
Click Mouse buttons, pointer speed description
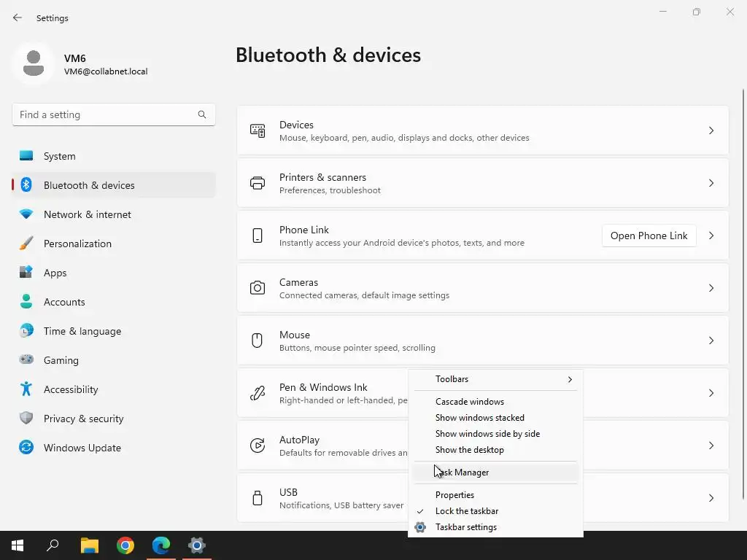click(x=357, y=348)
